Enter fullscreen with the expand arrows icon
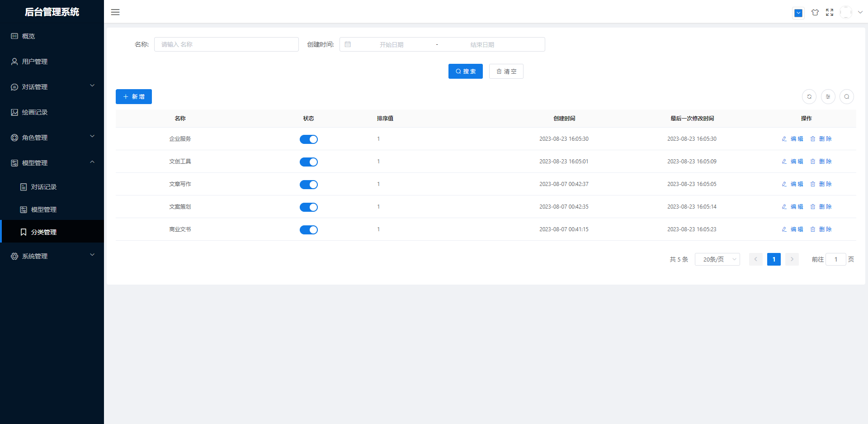The width and height of the screenshot is (868, 424). [x=829, y=13]
